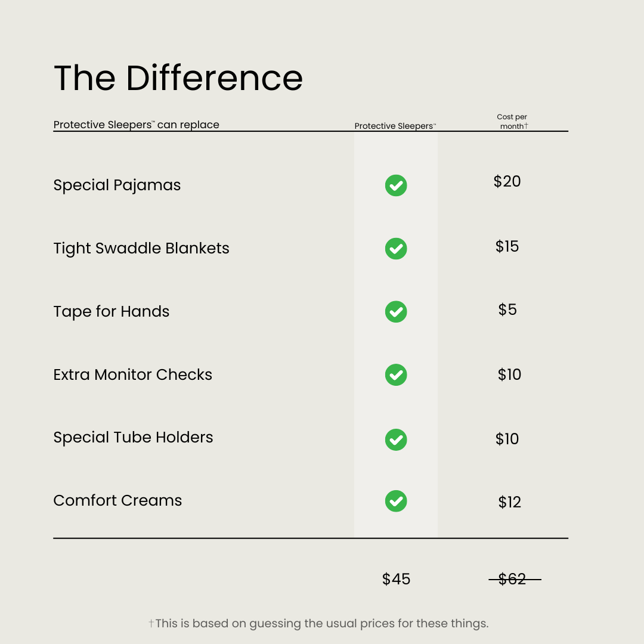Image resolution: width=644 pixels, height=644 pixels.
Task: Click the $15 swaddle blankets cost
Action: [507, 246]
